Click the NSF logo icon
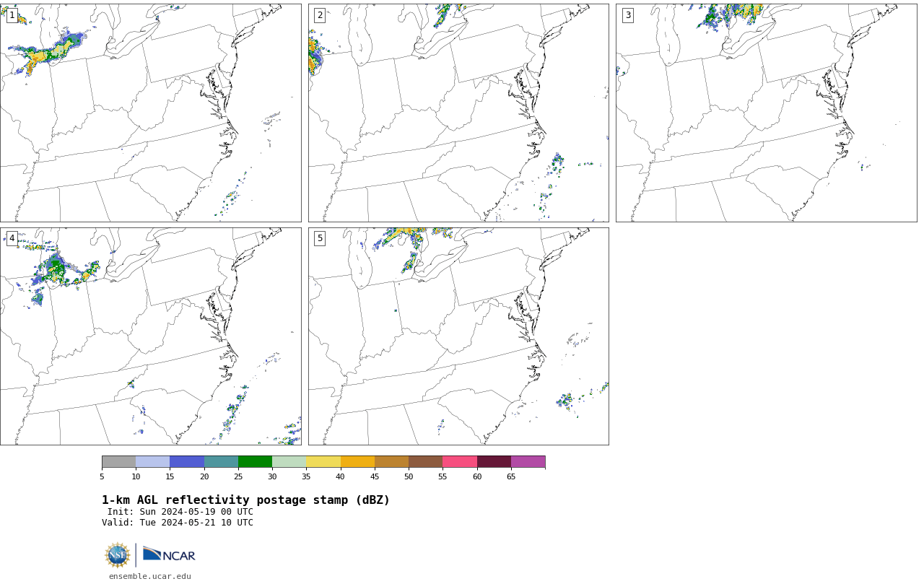 coord(118,555)
